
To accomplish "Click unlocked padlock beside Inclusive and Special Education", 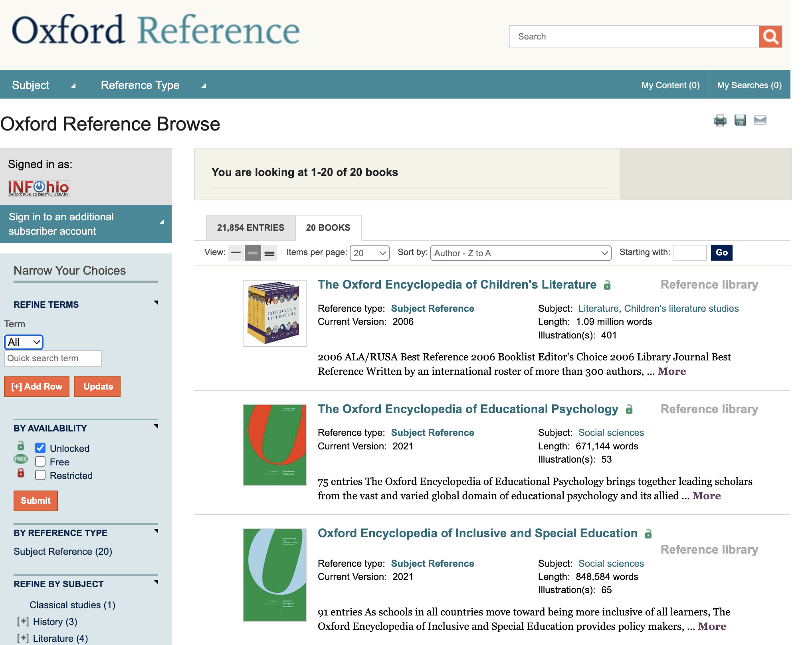I will (648, 534).
